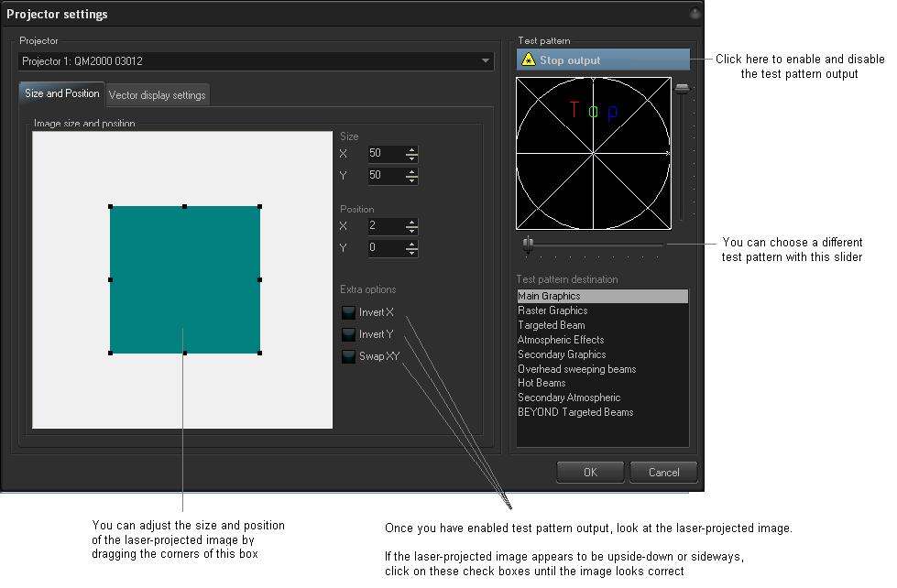897x588 pixels.
Task: Select the Size and Position tab
Action: 62,93
